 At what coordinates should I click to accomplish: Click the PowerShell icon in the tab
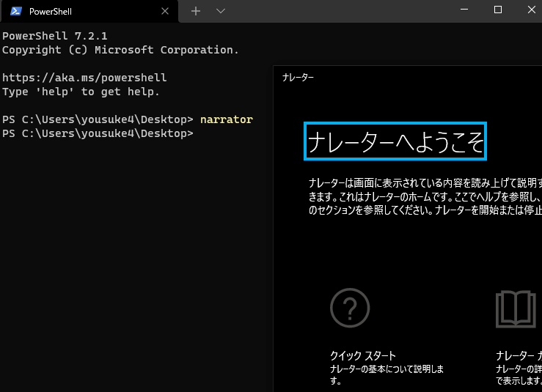[16, 11]
